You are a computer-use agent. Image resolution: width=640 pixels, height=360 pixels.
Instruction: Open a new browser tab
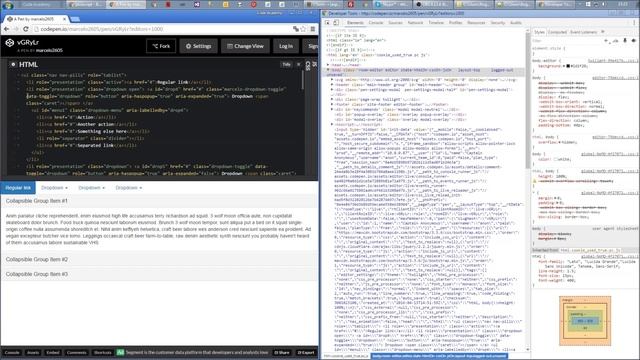click(x=75, y=19)
